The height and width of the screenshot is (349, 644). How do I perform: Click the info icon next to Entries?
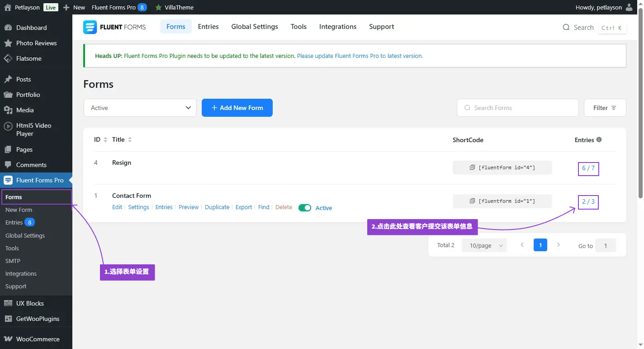click(599, 139)
